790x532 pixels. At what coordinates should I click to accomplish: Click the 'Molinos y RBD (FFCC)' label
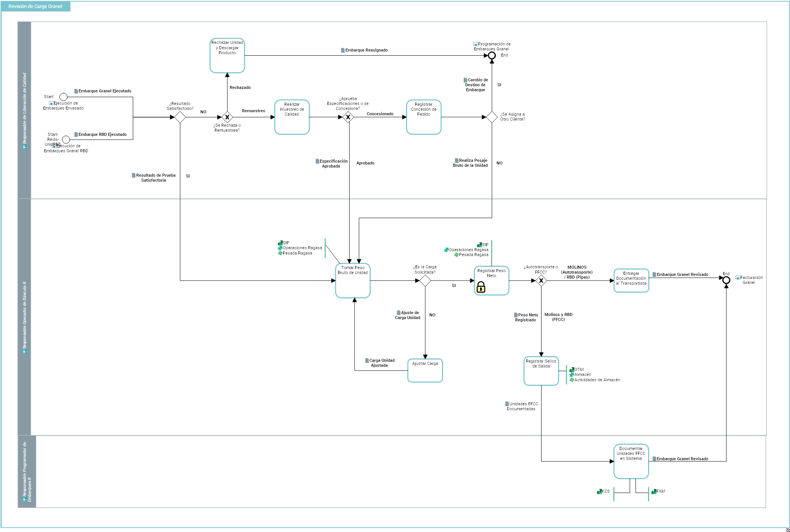(x=558, y=317)
